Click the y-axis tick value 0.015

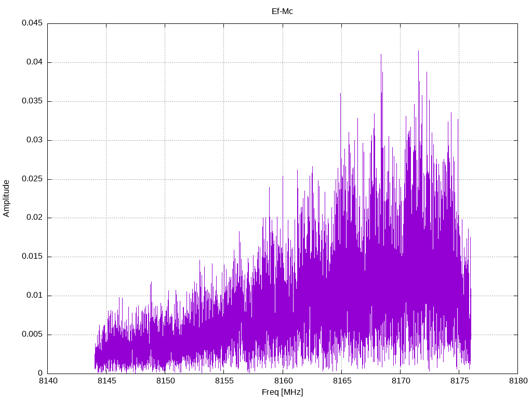click(32, 257)
